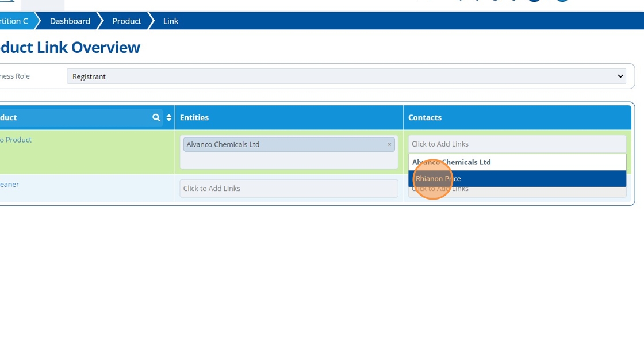Click the Contacts field in the first product row
This screenshot has width=644, height=360.
pos(517,144)
